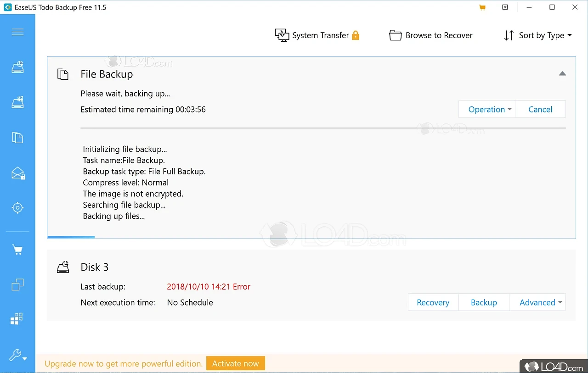The image size is (588, 373).
Task: Click 'Backing up files...' log line
Action: (114, 216)
